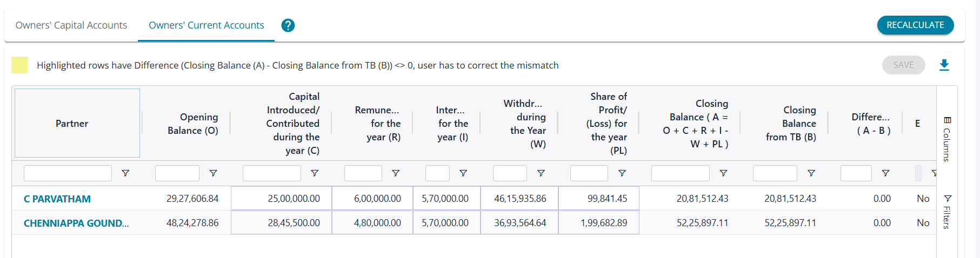Click the download export icon
980x258 pixels.
click(x=944, y=65)
